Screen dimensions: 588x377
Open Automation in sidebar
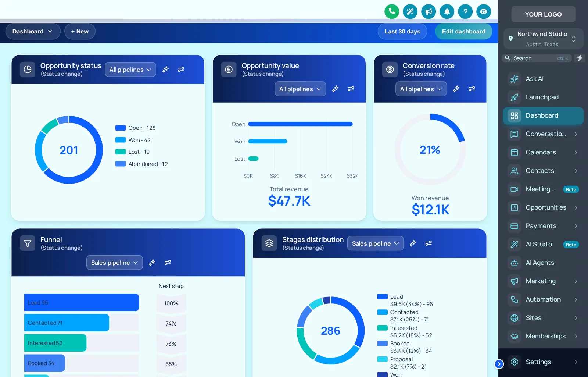pyautogui.click(x=543, y=299)
